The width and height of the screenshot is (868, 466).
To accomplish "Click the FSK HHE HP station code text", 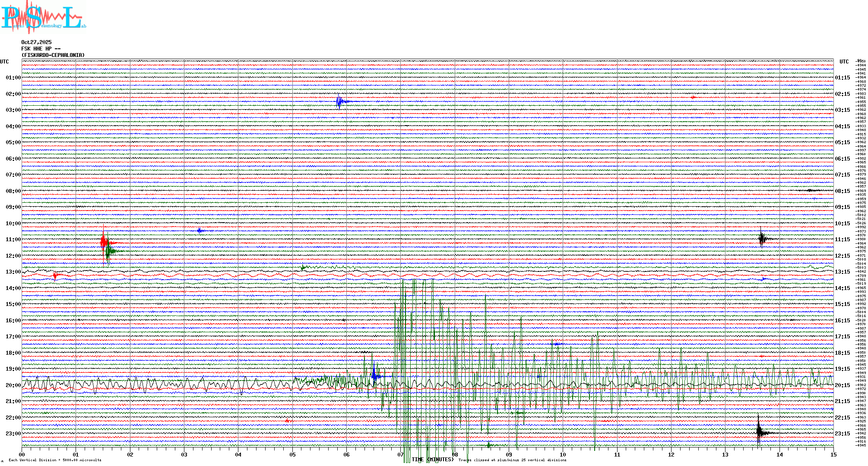I will pyautogui.click(x=41, y=49).
